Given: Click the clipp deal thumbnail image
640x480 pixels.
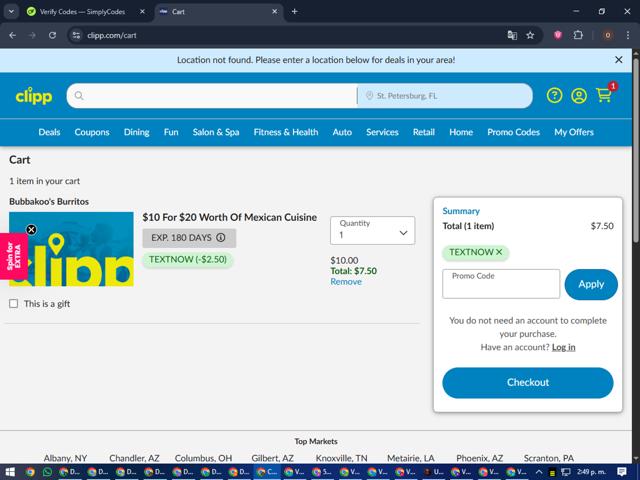Looking at the screenshot, I should [x=71, y=249].
